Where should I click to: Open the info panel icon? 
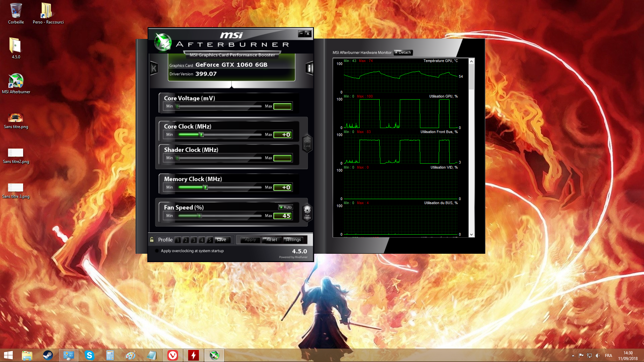pyautogui.click(x=309, y=68)
